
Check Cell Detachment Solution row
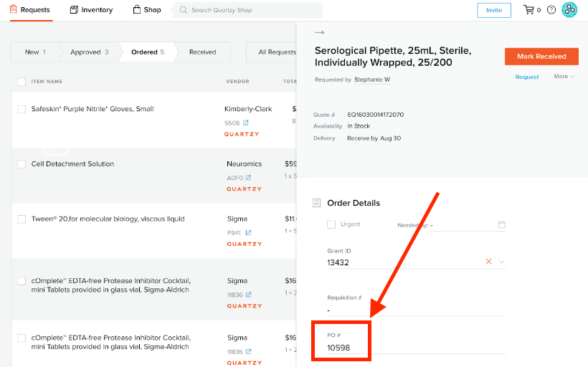(x=22, y=164)
